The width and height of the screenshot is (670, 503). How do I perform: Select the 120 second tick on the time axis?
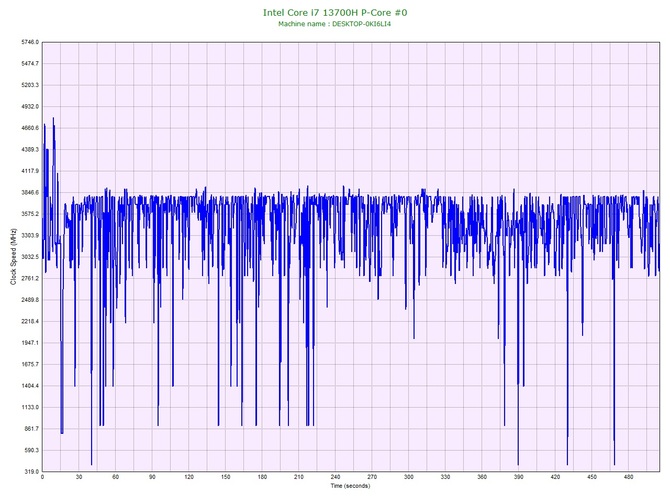pos(189,478)
